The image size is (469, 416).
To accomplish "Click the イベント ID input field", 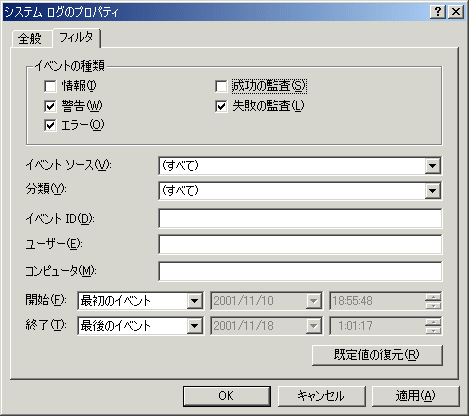I will [300, 219].
